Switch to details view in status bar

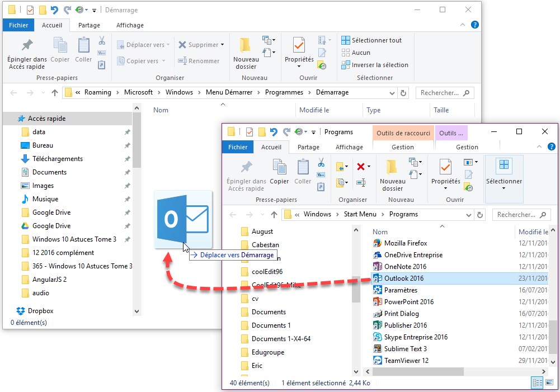(x=537, y=382)
